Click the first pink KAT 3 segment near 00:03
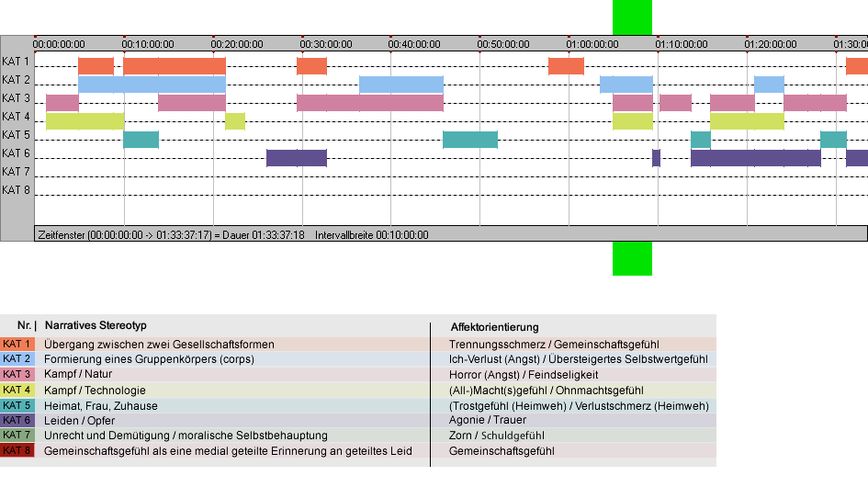Screen dimensions: 868x487 click(x=62, y=103)
